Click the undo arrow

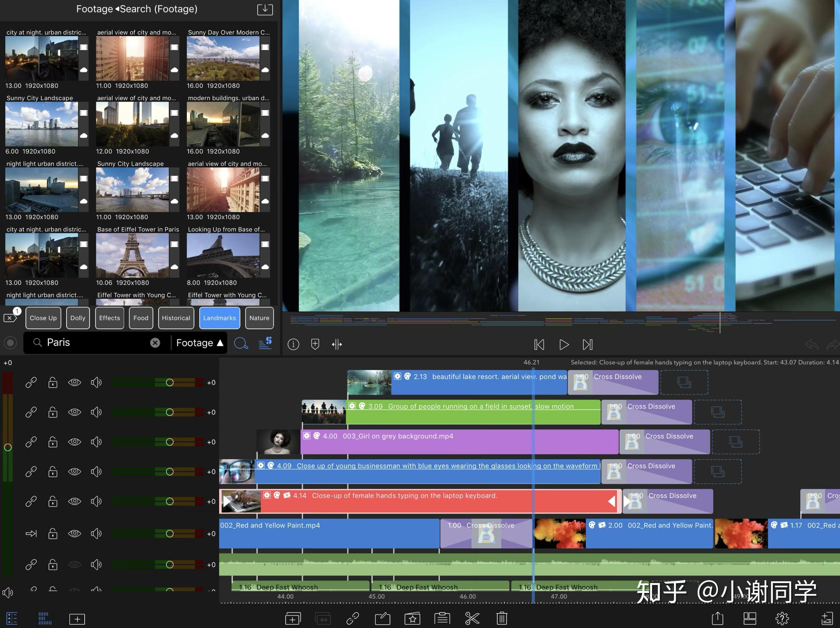[x=812, y=344]
